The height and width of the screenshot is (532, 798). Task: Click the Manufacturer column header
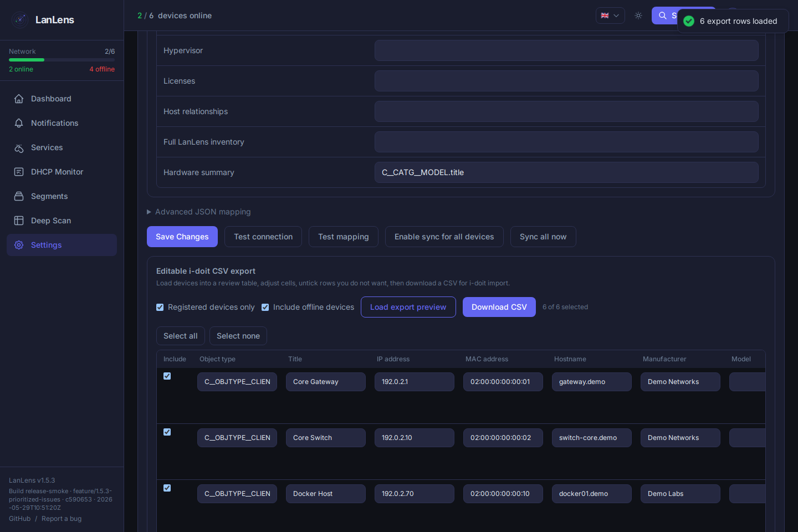(x=664, y=359)
